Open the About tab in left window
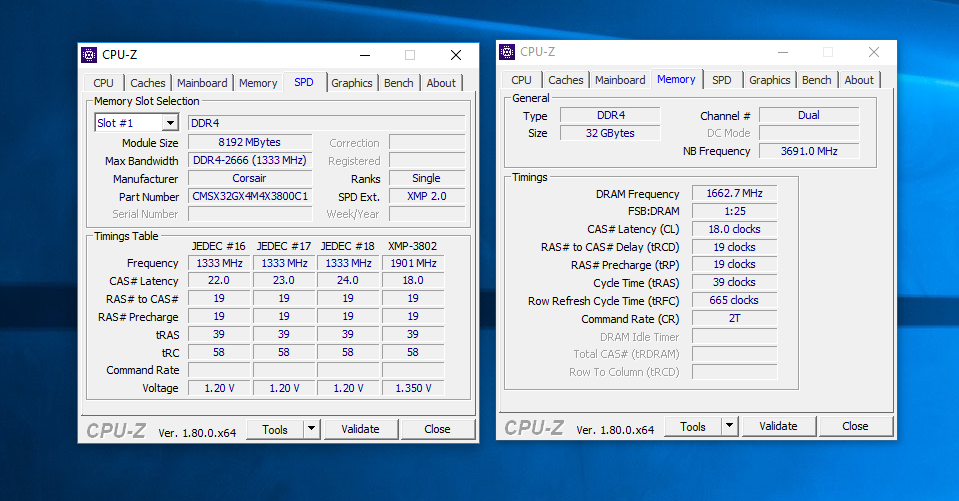Image resolution: width=959 pixels, height=501 pixels. coord(441,83)
